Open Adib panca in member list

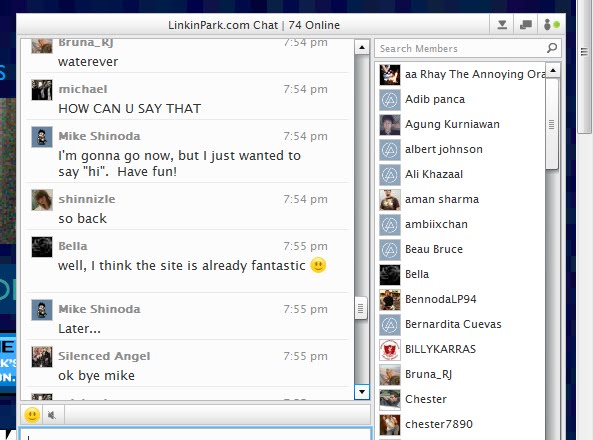coord(462,99)
